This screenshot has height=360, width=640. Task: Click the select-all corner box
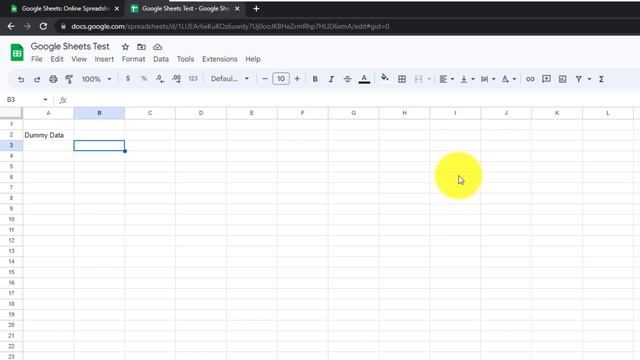[x=11, y=113]
